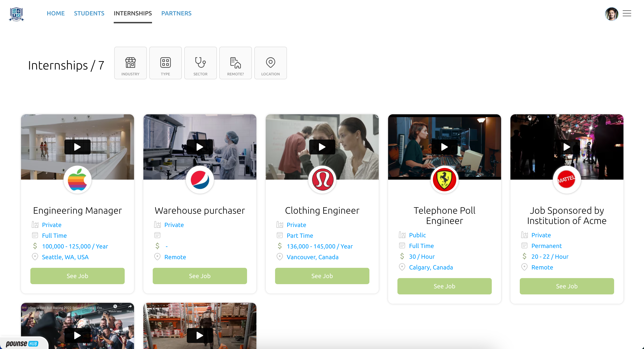Play the Warehouse purchaser video
The width and height of the screenshot is (644, 349).
(199, 147)
